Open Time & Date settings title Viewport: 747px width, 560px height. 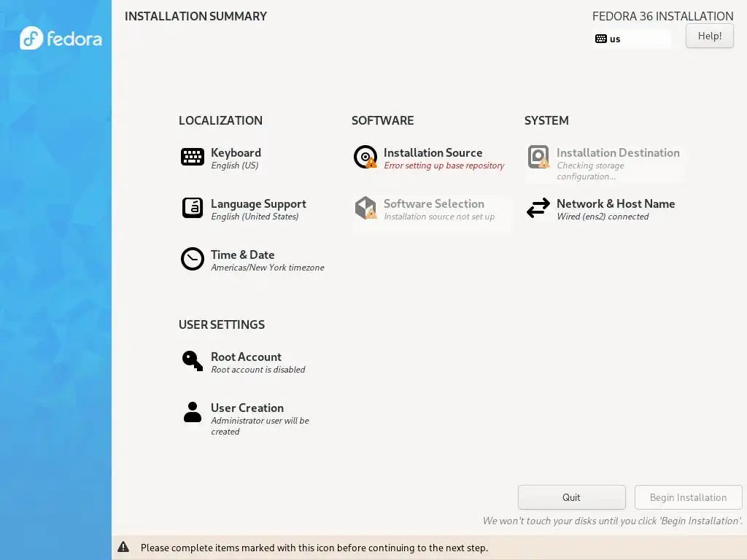[x=242, y=254]
